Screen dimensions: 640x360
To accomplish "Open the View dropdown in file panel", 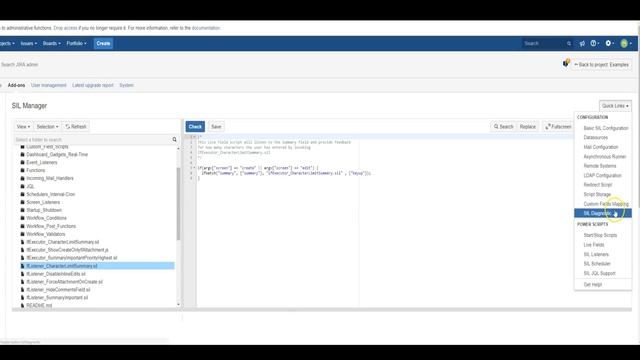I will coord(23,127).
